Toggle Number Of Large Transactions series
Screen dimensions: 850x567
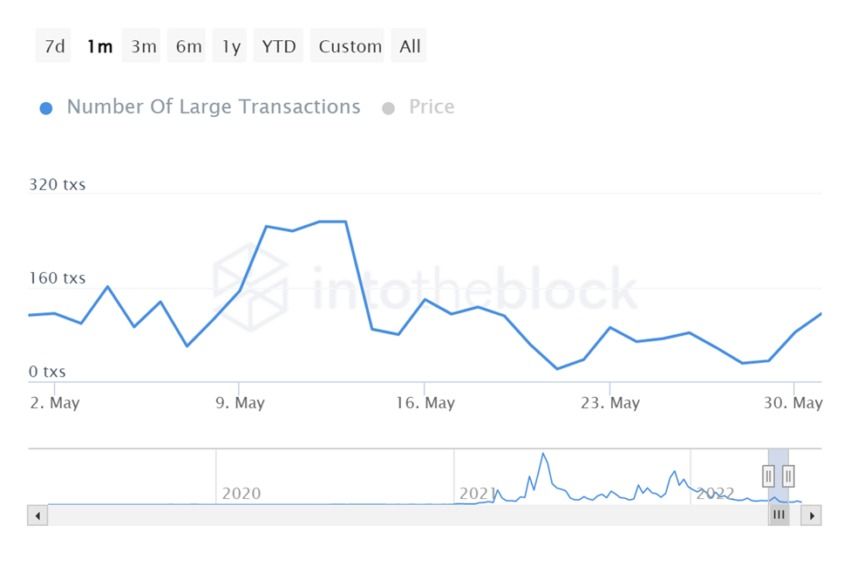pyautogui.click(x=213, y=107)
